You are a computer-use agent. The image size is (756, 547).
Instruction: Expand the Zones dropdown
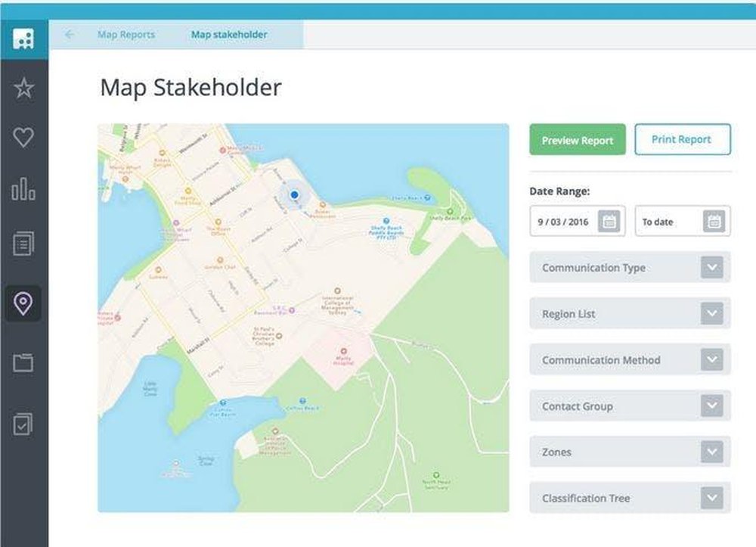click(630, 452)
